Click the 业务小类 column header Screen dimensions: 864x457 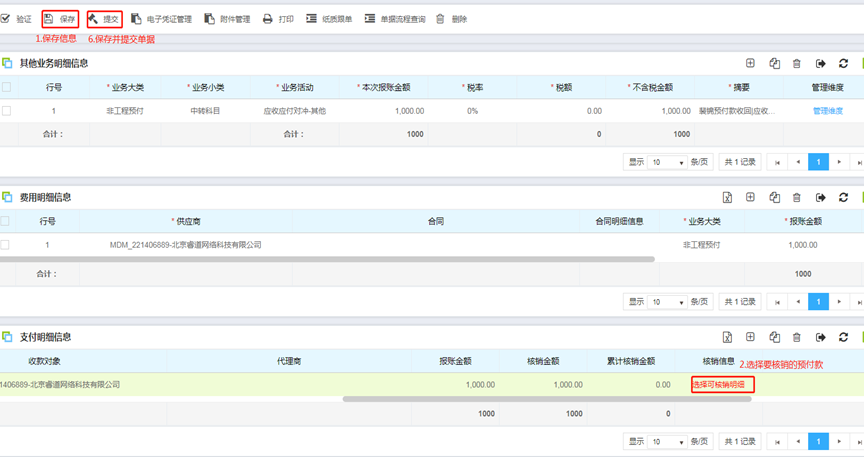(x=206, y=87)
